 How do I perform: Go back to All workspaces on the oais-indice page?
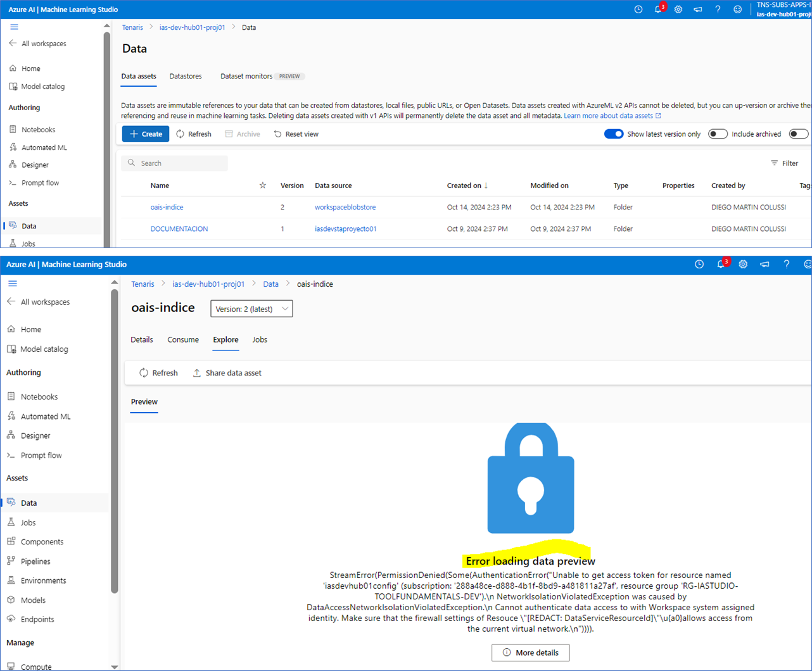tap(38, 302)
